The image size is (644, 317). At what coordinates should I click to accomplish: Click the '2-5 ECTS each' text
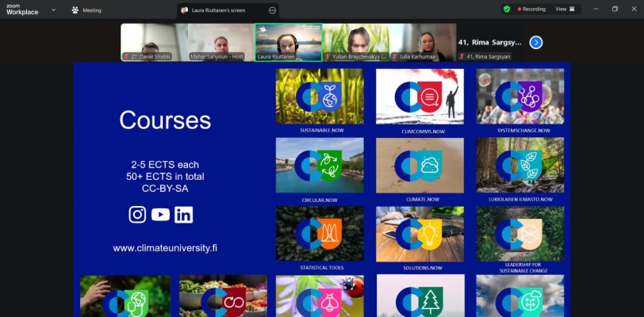click(165, 165)
